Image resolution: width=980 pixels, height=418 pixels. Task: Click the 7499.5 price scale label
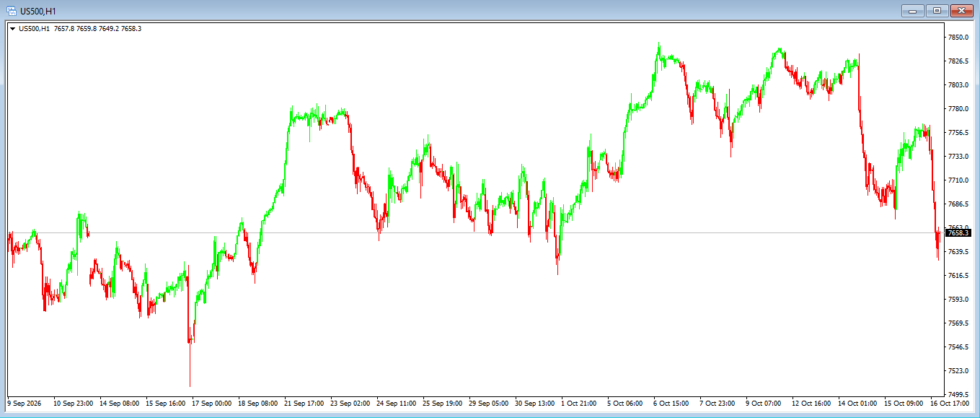click(x=958, y=394)
